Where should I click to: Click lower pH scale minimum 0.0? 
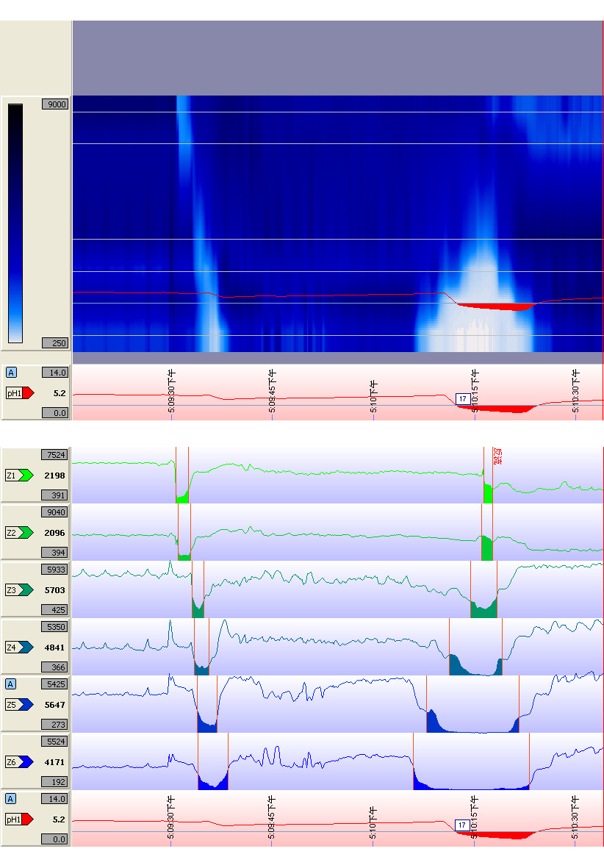click(x=55, y=839)
